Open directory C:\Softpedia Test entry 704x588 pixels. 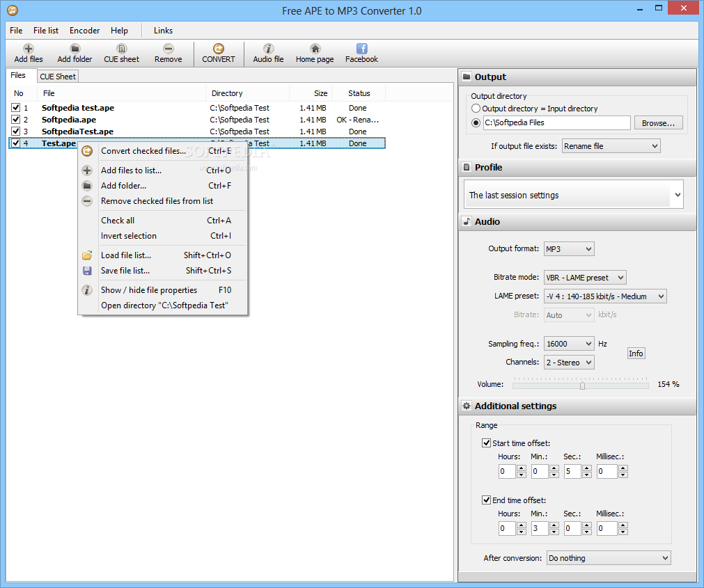162,305
